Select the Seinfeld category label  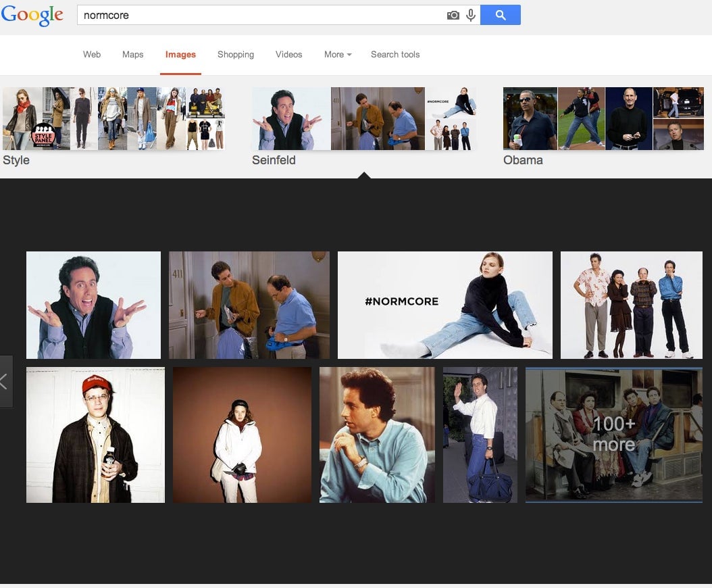[274, 160]
